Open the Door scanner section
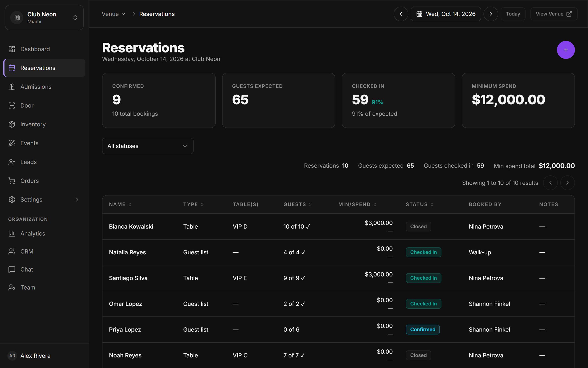Screen dimensions: 588x368 coord(44,105)
